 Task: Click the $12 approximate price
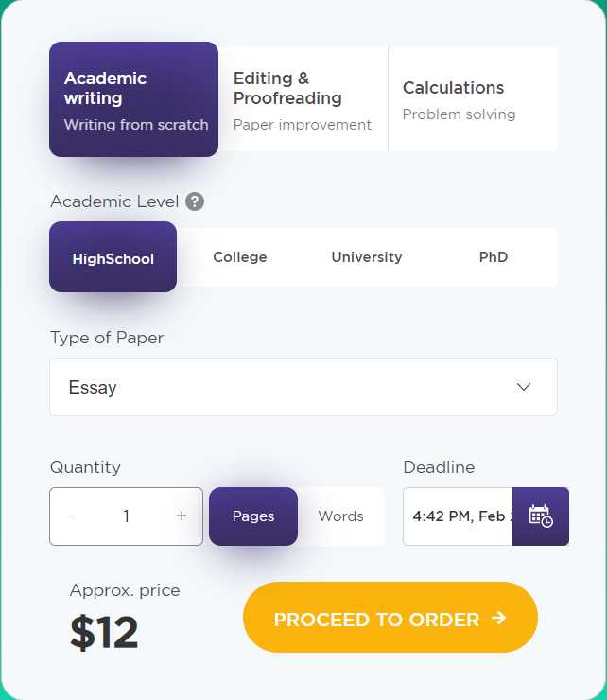(104, 632)
